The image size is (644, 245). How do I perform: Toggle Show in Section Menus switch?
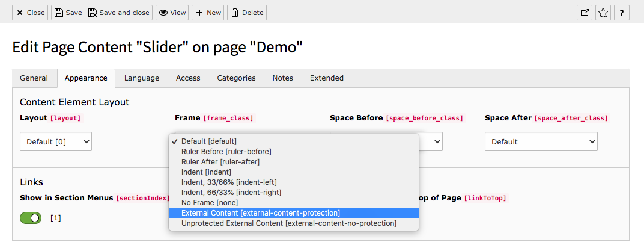point(31,217)
